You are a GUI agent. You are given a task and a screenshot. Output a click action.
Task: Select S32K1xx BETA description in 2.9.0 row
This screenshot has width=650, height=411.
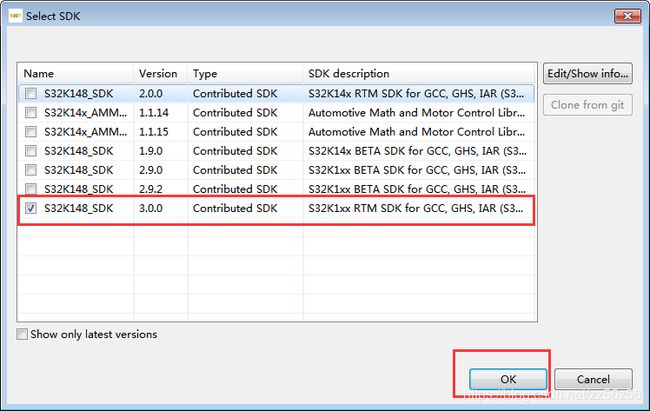[x=417, y=170]
